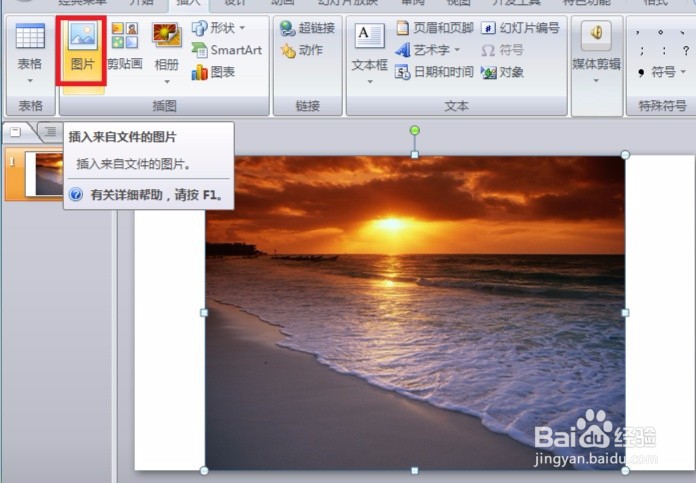The image size is (696, 483).
Task: Click the 插图 group label
Action: pos(165,106)
